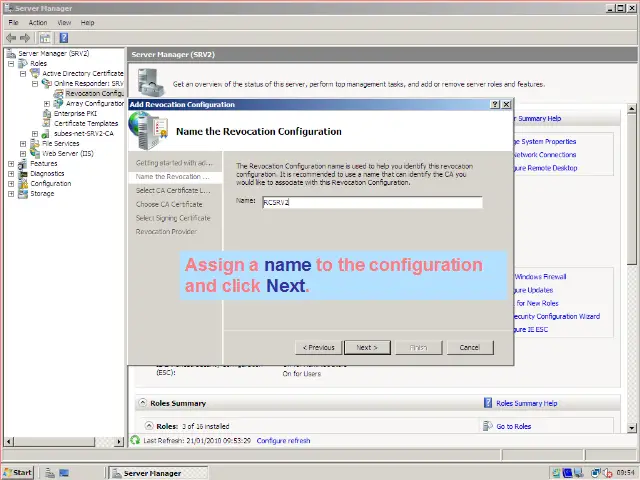Image resolution: width=640 pixels, height=480 pixels.
Task: Click the Features node icon
Action: pyautogui.click(x=23, y=164)
